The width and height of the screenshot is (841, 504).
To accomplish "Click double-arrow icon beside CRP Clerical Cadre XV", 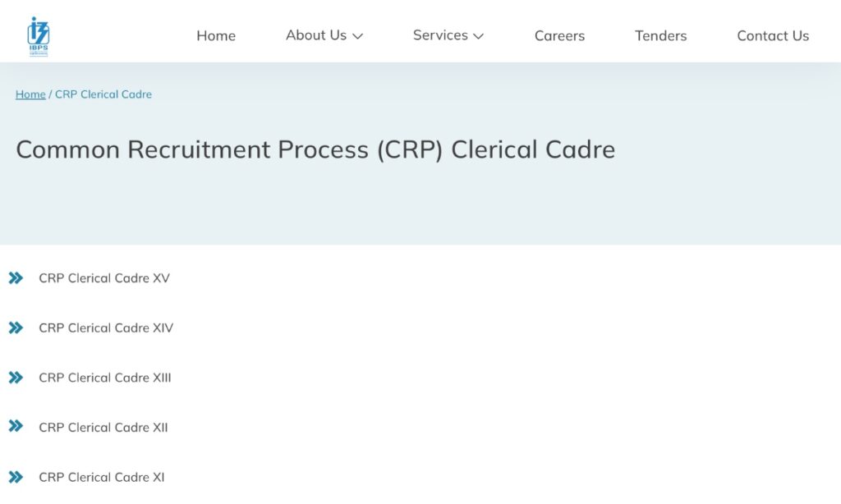I will click(x=16, y=278).
